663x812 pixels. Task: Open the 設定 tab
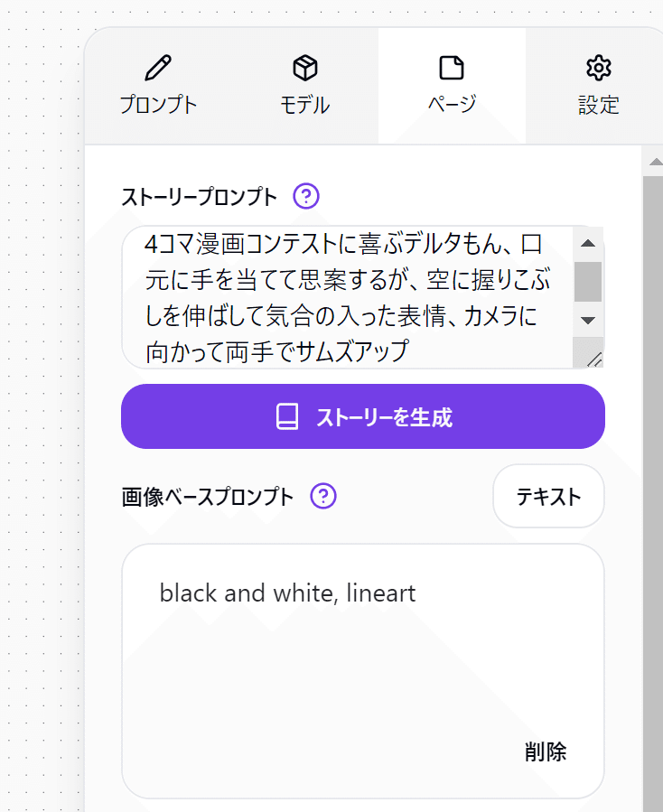coord(598,86)
